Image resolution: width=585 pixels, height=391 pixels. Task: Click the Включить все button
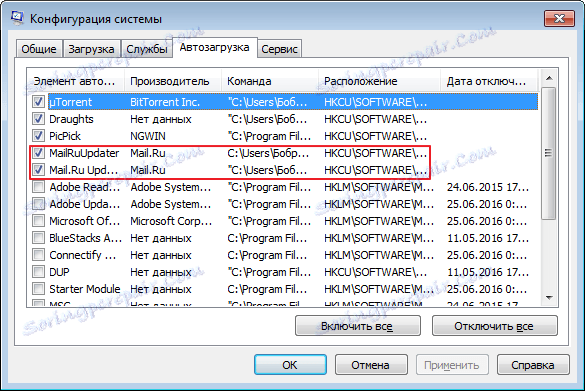(357, 326)
